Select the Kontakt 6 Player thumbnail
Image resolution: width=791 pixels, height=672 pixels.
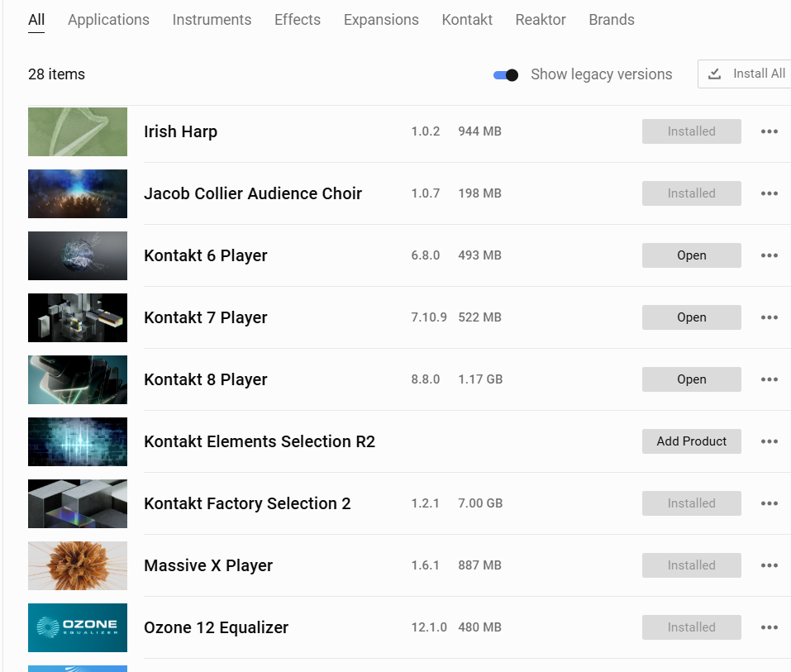pos(78,255)
